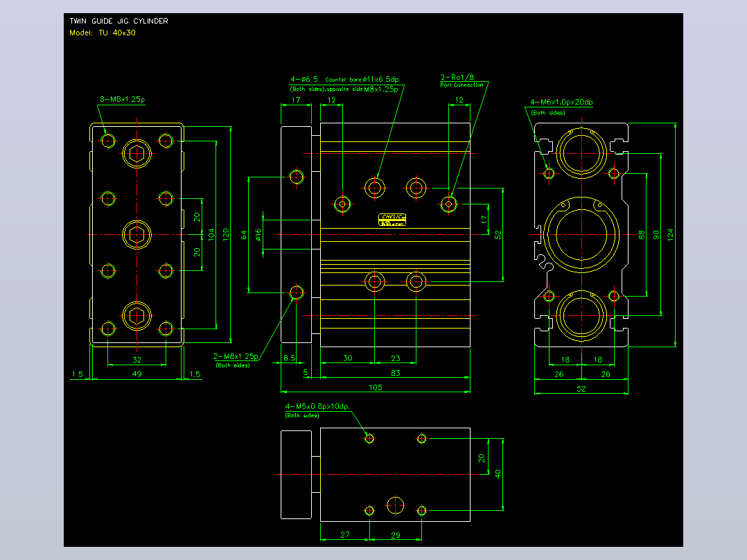
Task: Click the CHELIC nameplate logo
Action: [392, 220]
